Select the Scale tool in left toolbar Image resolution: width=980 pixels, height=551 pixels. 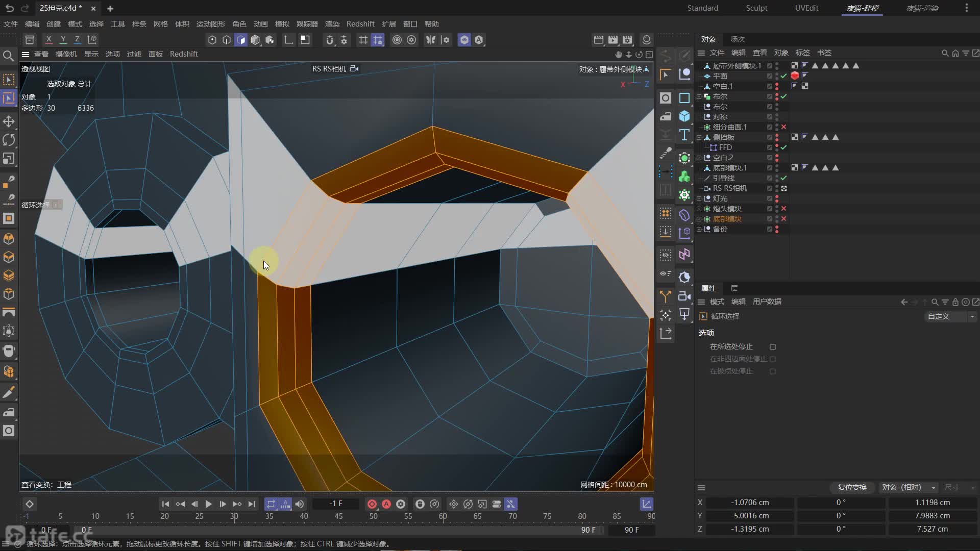(x=9, y=159)
